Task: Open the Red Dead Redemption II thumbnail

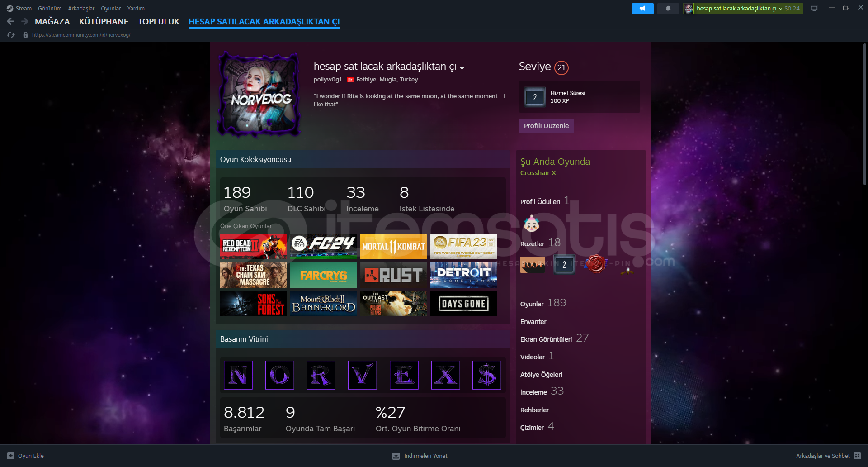Action: [254, 247]
